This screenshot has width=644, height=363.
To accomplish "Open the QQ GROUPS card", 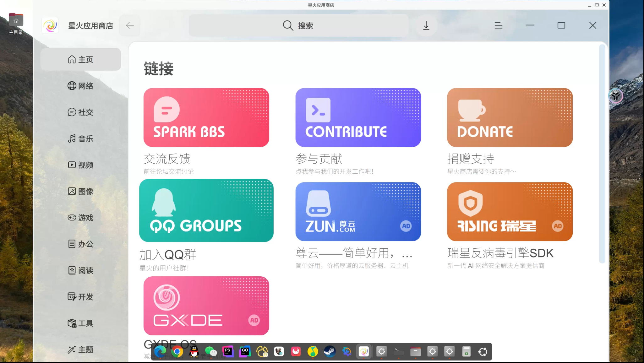I will pyautogui.click(x=206, y=210).
